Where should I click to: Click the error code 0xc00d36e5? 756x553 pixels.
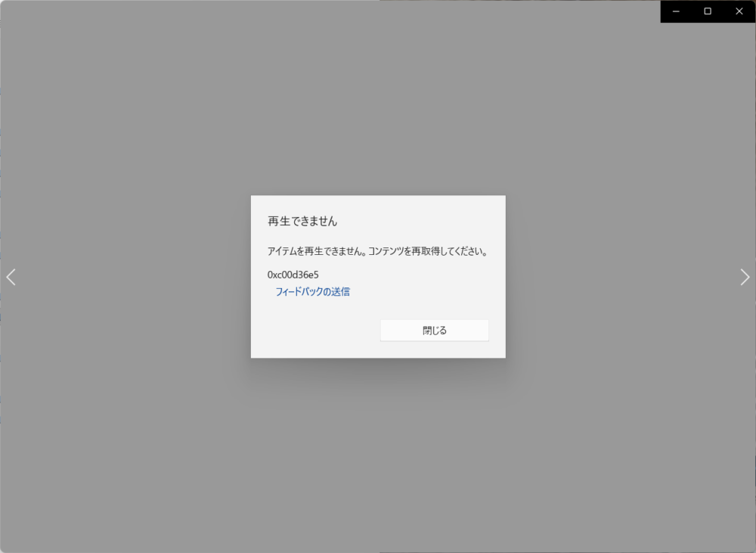point(293,275)
